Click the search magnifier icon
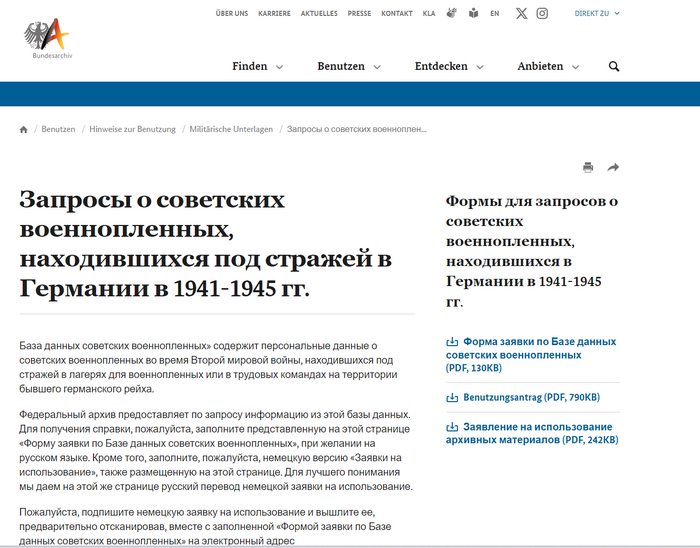Viewport: 700px width, 548px height. point(614,66)
